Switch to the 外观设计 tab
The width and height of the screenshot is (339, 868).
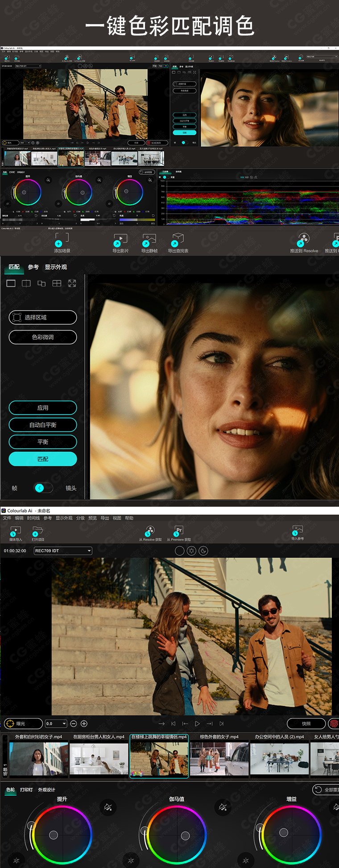pyautogui.click(x=46, y=789)
